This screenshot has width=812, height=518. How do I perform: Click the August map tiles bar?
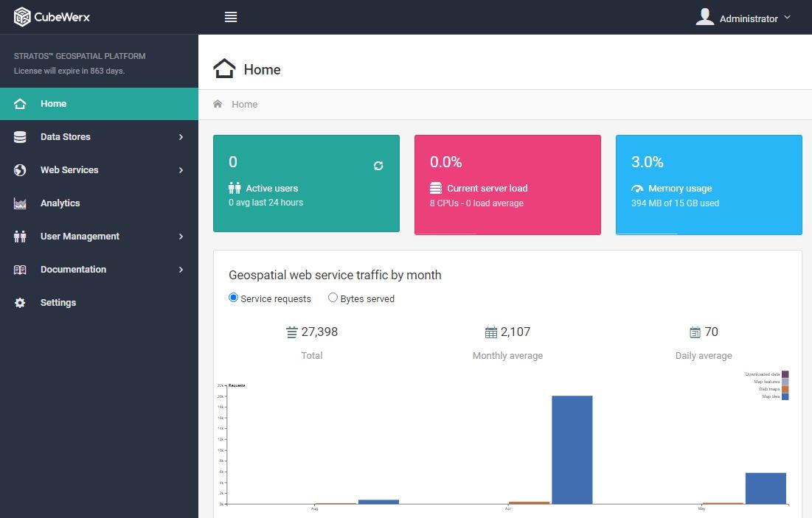point(378,502)
